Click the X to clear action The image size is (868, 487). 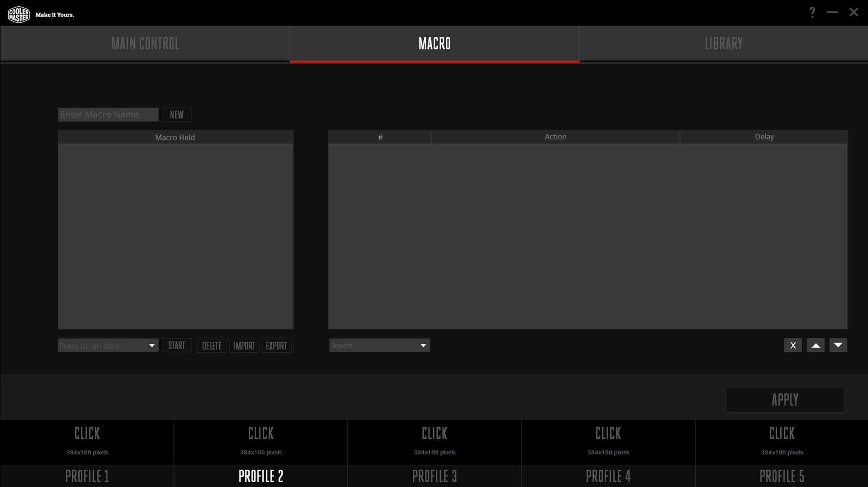coord(793,345)
